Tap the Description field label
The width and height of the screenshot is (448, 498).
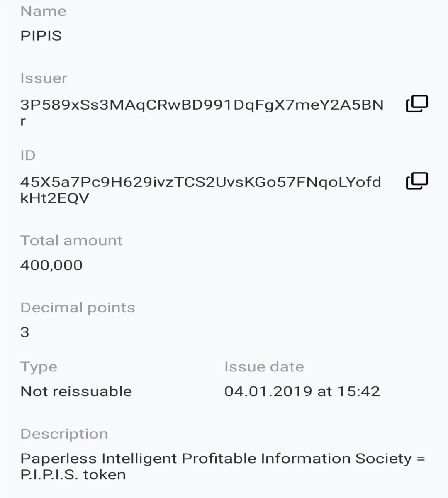tap(64, 434)
